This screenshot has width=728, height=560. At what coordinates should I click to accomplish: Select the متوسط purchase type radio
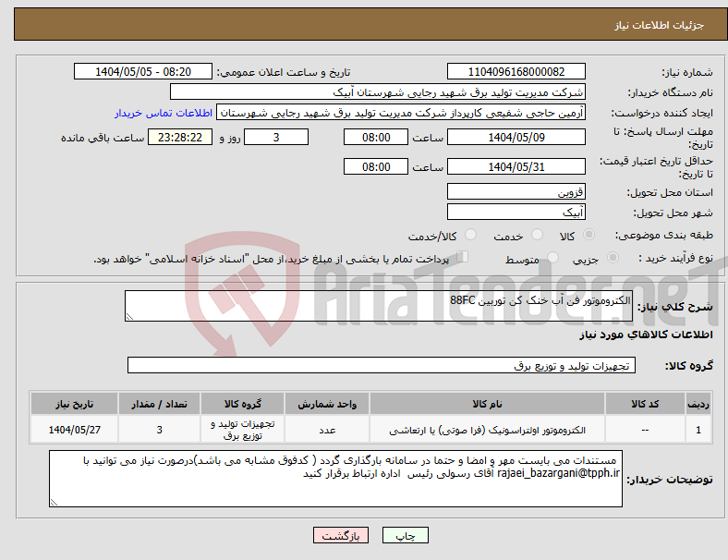click(552, 258)
